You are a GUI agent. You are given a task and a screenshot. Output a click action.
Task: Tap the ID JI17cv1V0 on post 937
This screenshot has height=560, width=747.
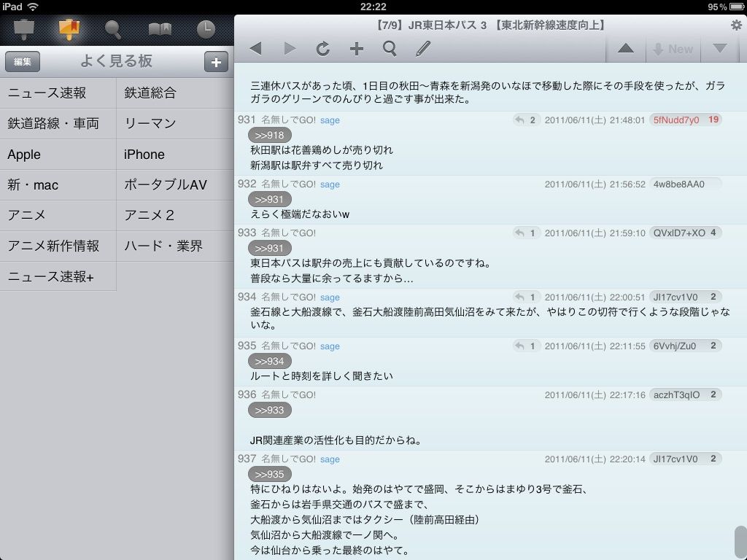pyautogui.click(x=686, y=459)
